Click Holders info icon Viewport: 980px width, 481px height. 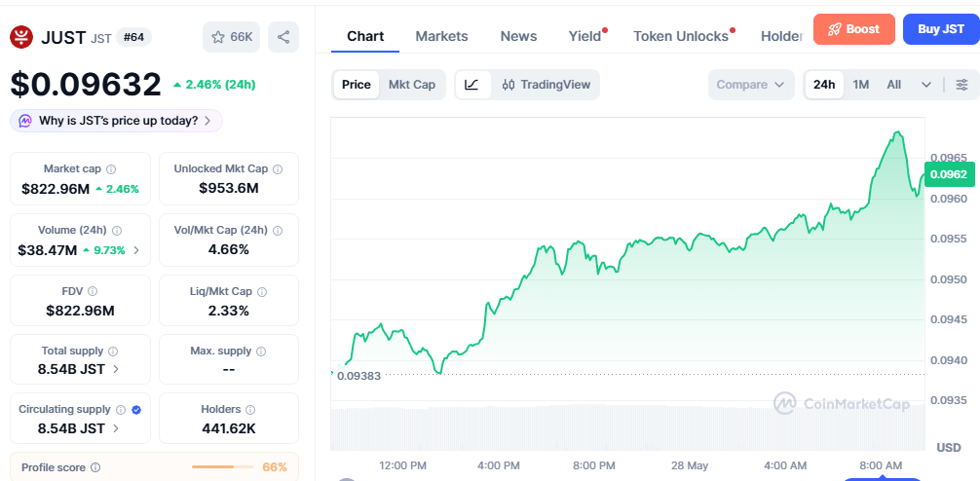pyautogui.click(x=250, y=410)
